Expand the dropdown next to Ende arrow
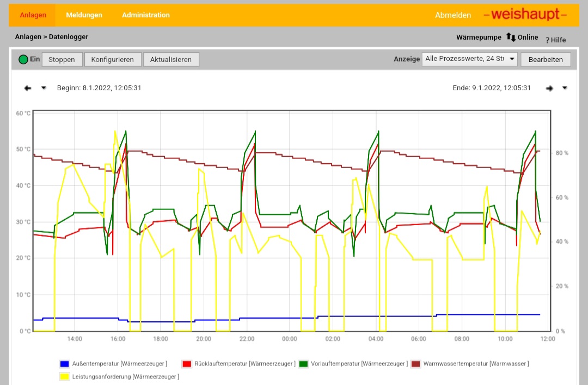Viewport: 588px width, 385px height. 565,88
